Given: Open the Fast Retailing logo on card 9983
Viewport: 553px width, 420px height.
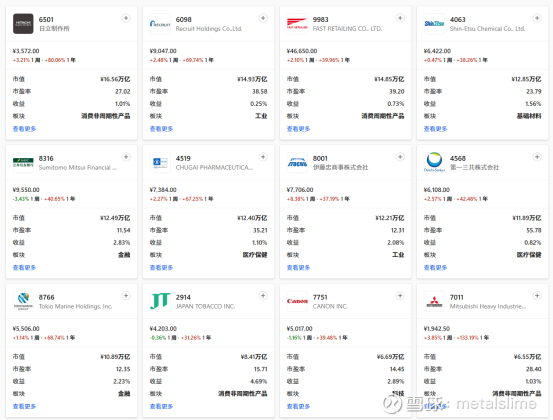Looking at the screenshot, I should tap(297, 24).
